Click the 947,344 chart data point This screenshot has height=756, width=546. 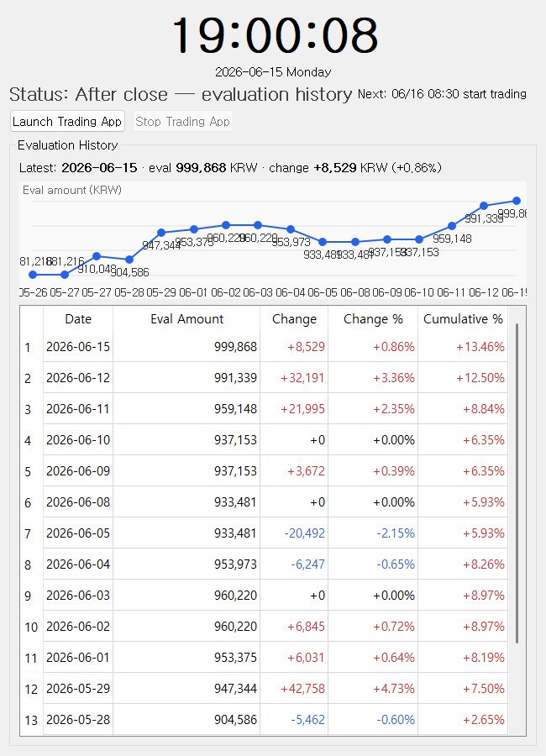pyautogui.click(x=161, y=233)
